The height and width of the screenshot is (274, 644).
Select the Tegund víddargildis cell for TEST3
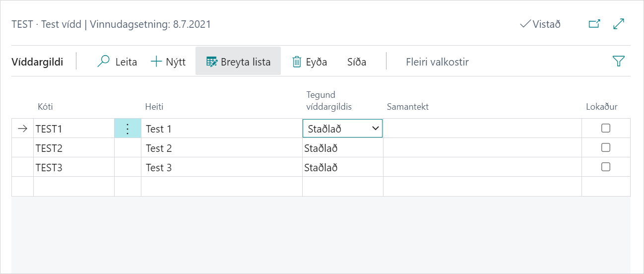click(x=342, y=167)
